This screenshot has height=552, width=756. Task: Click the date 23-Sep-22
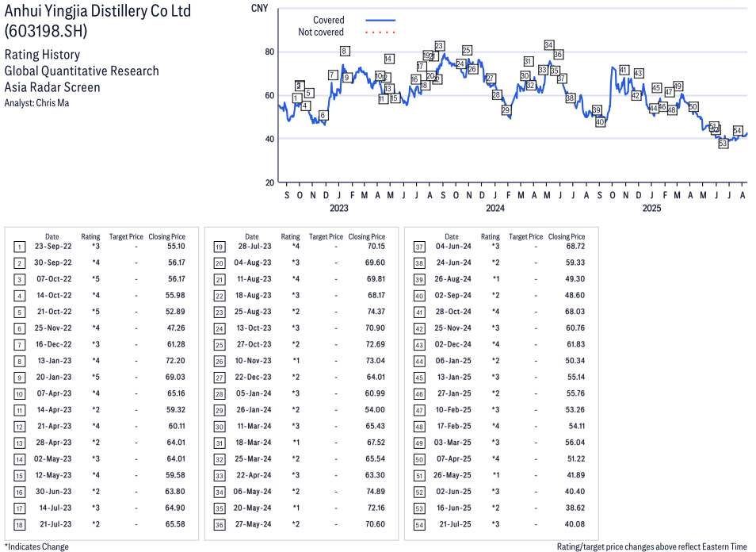pos(53,246)
